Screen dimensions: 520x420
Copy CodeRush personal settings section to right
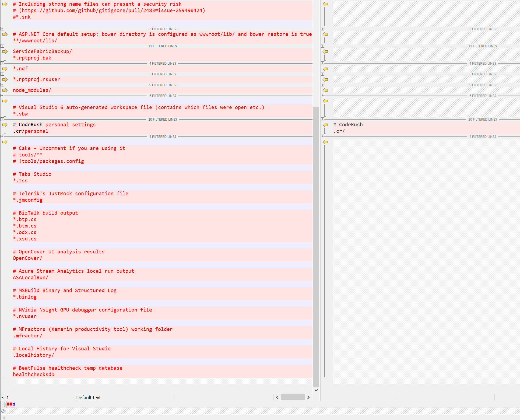[5, 125]
